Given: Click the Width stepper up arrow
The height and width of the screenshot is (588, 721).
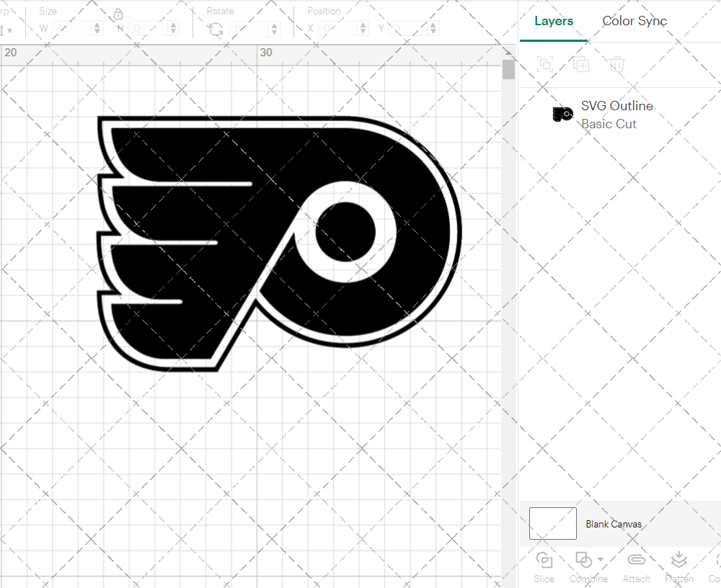Looking at the screenshot, I should click(x=98, y=24).
